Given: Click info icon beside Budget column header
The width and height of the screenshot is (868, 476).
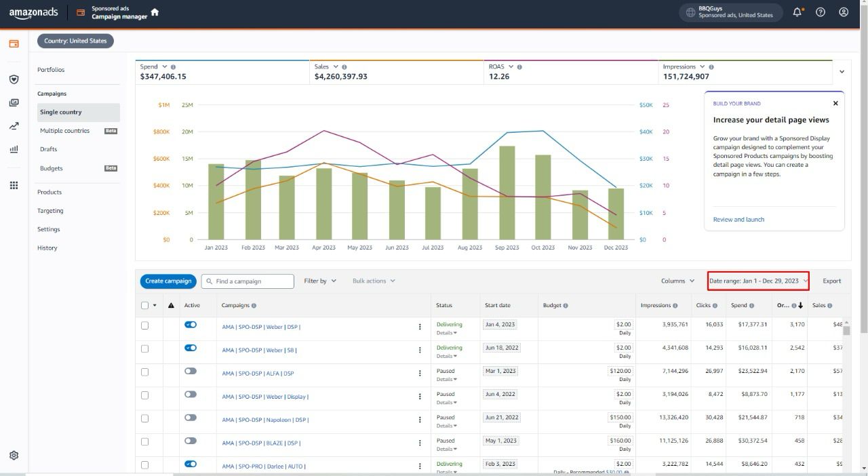Looking at the screenshot, I should click(566, 306).
